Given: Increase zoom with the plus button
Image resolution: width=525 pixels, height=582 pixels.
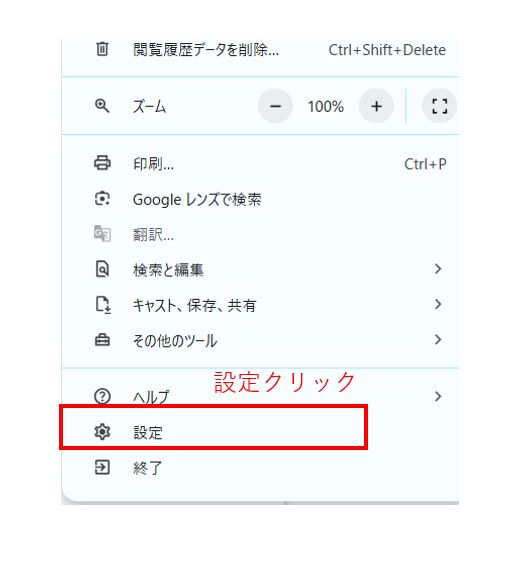Looking at the screenshot, I should click(376, 106).
